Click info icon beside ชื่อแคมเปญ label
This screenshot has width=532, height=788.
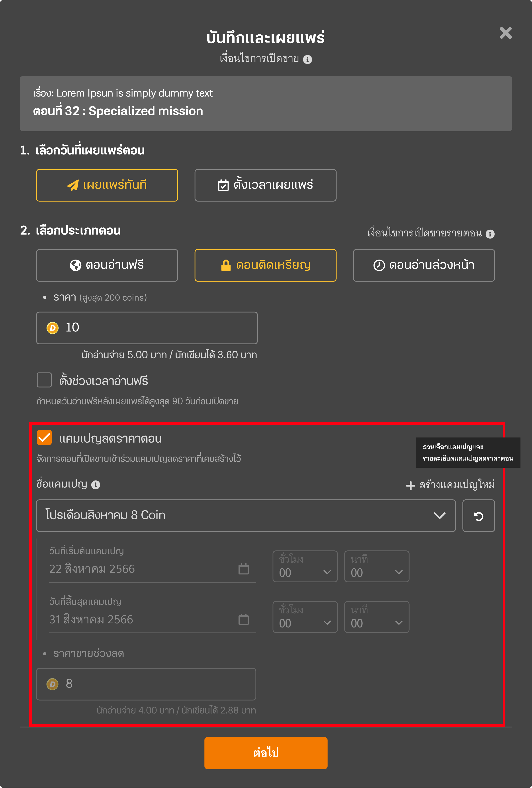coord(96,485)
